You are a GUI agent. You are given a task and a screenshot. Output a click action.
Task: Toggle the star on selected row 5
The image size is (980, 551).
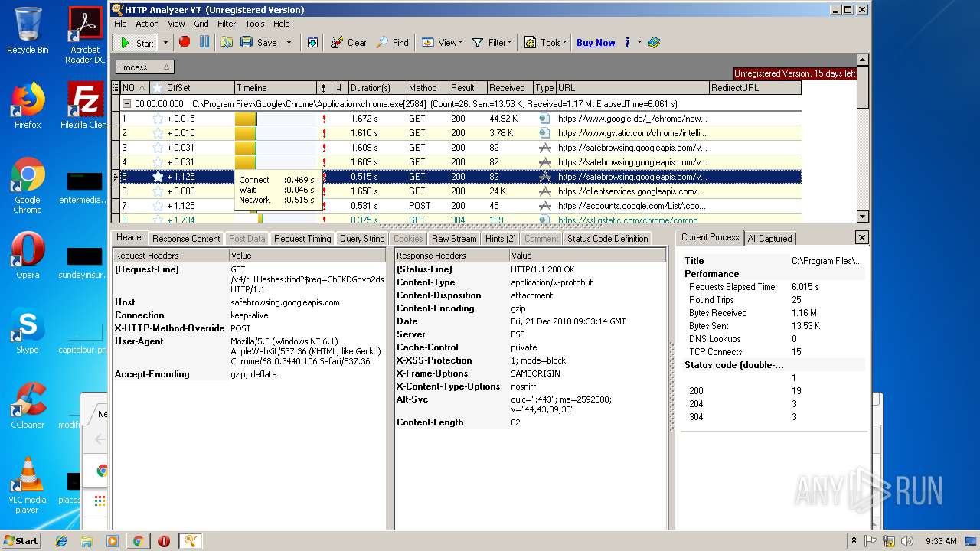click(158, 177)
